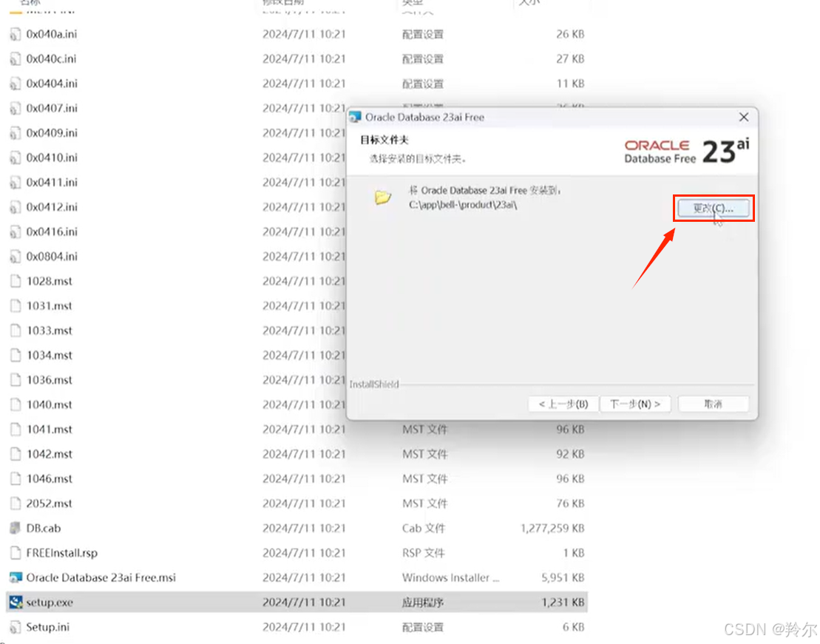Click the 6 KB size of Setup.ini
Viewport: 820px width, 644px height.
tap(574, 627)
